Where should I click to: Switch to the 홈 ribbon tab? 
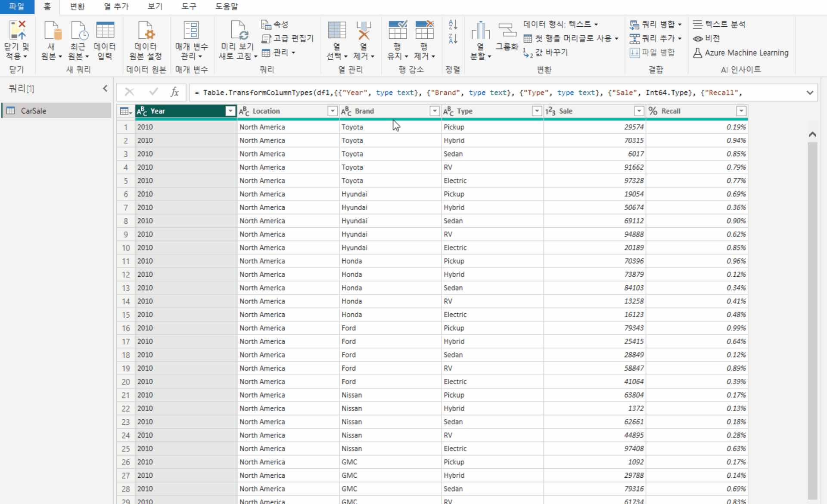click(x=47, y=6)
